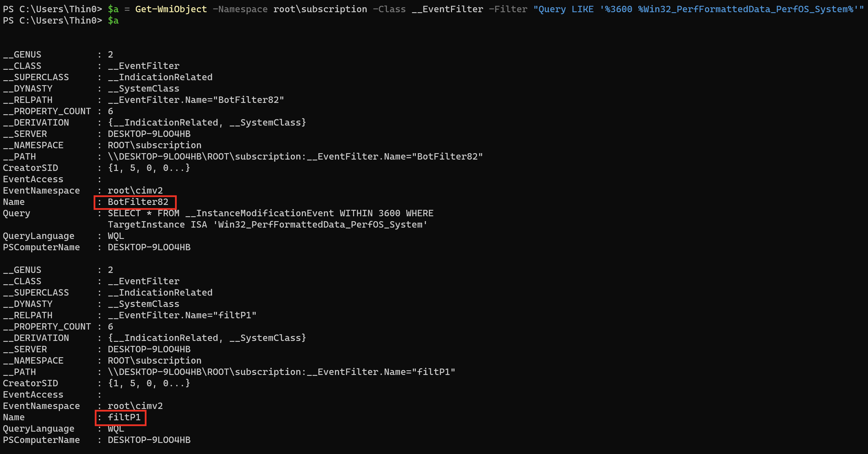Click the TargetInstance ISA line of query

coord(267,225)
